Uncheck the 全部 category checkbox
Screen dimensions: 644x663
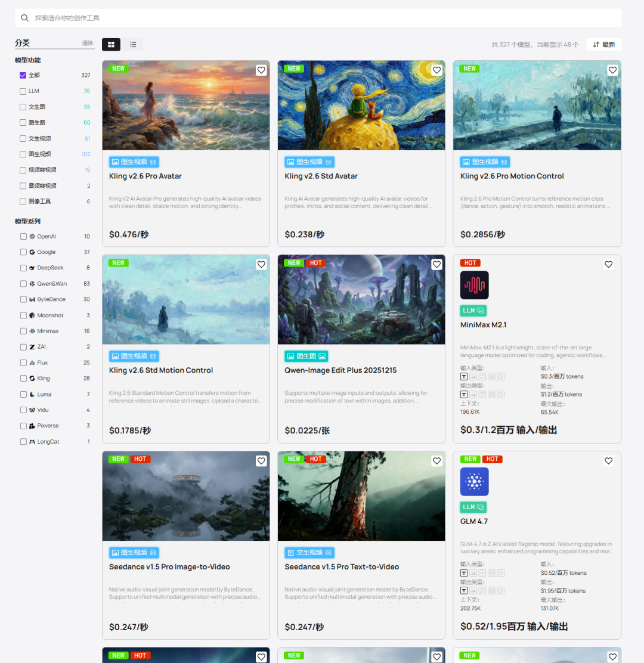click(x=23, y=75)
